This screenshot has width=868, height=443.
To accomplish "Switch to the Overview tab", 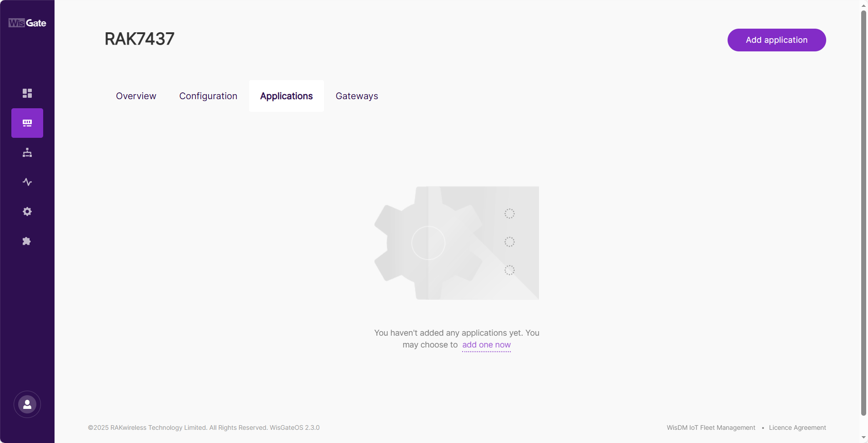I will [x=135, y=96].
